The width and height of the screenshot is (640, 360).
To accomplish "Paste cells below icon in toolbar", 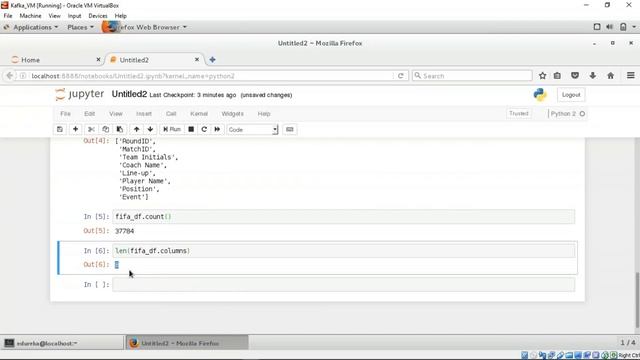I will point(120,129).
